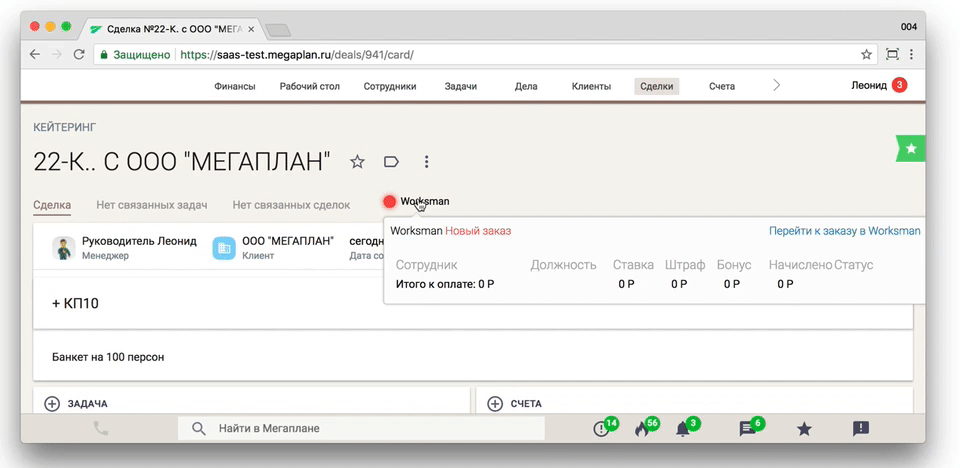Open Нет связанных сделок tab
The height and width of the screenshot is (468, 960).
[x=291, y=205]
